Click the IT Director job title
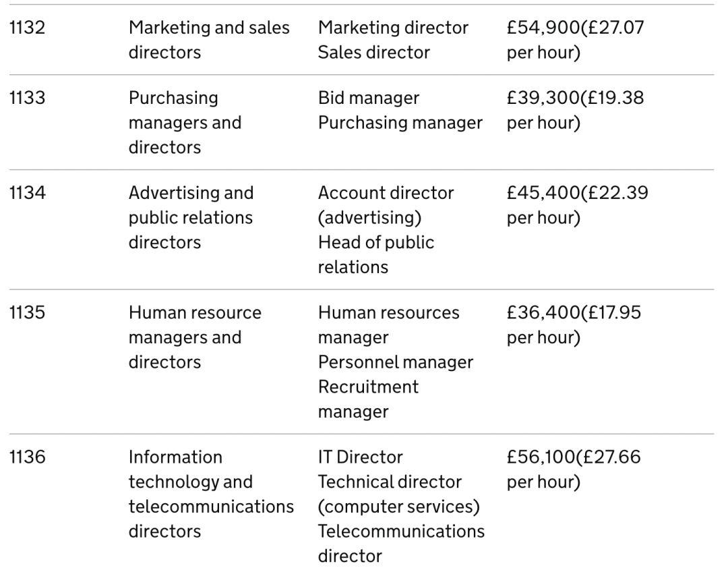 click(360, 458)
